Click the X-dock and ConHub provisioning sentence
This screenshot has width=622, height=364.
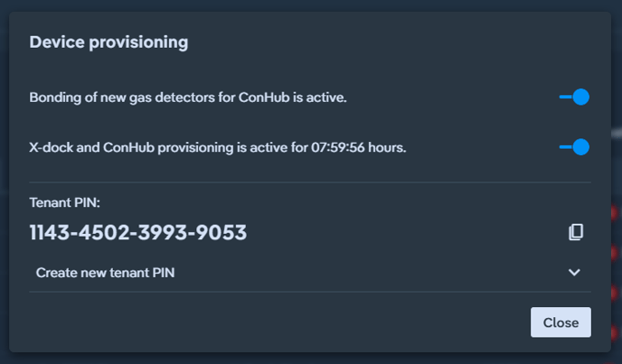click(218, 147)
